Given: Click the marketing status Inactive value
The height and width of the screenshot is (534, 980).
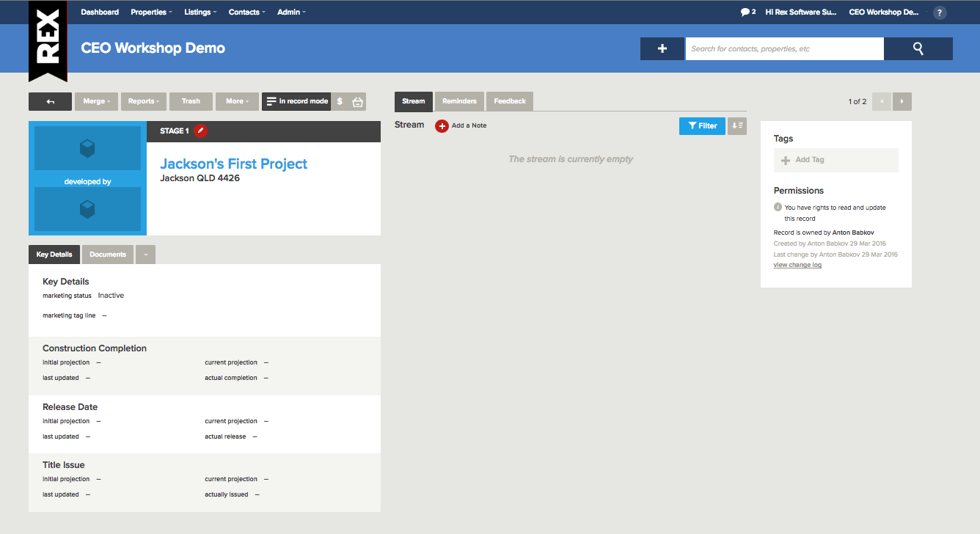Looking at the screenshot, I should coord(111,296).
